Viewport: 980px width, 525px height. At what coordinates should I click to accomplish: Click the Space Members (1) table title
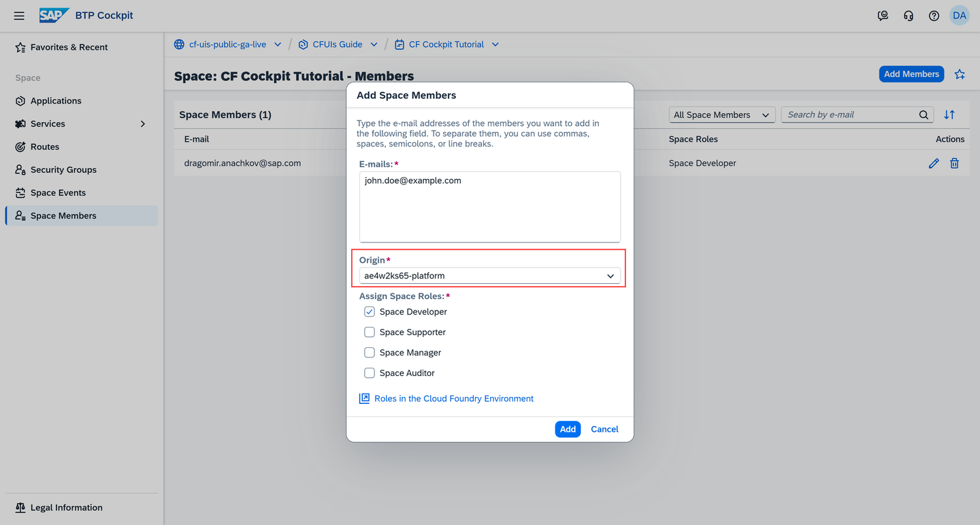click(225, 115)
